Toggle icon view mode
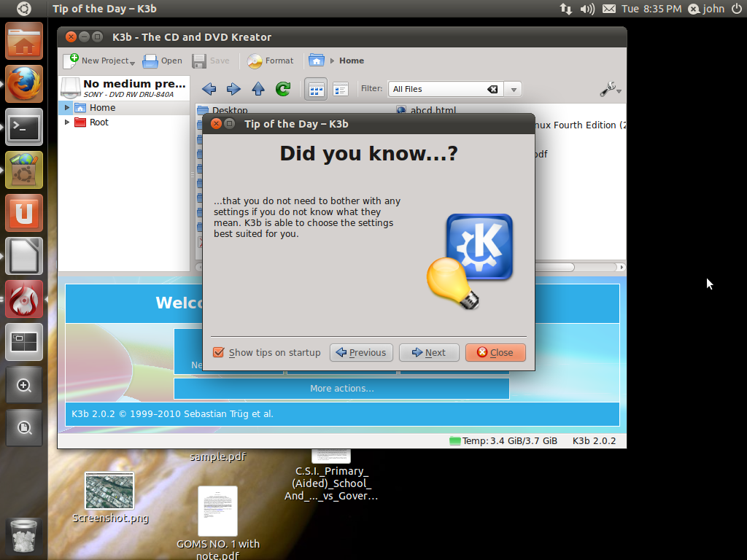Screen dimensions: 747x560 [x=316, y=88]
